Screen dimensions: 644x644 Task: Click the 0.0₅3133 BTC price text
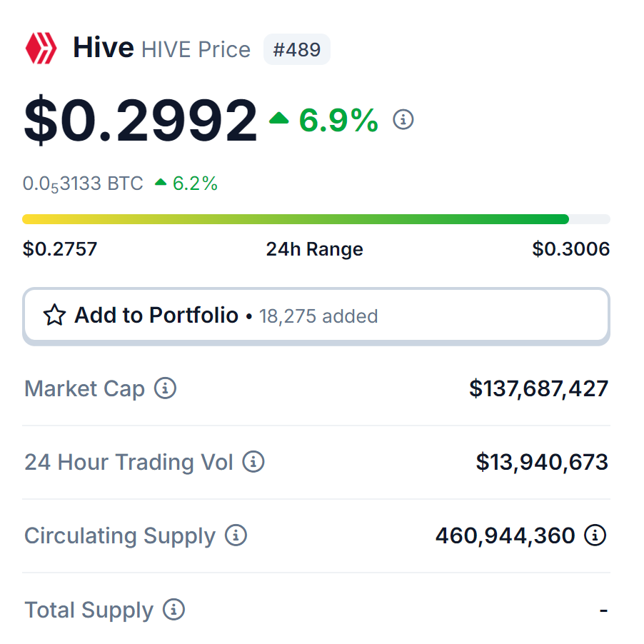pos(83,183)
